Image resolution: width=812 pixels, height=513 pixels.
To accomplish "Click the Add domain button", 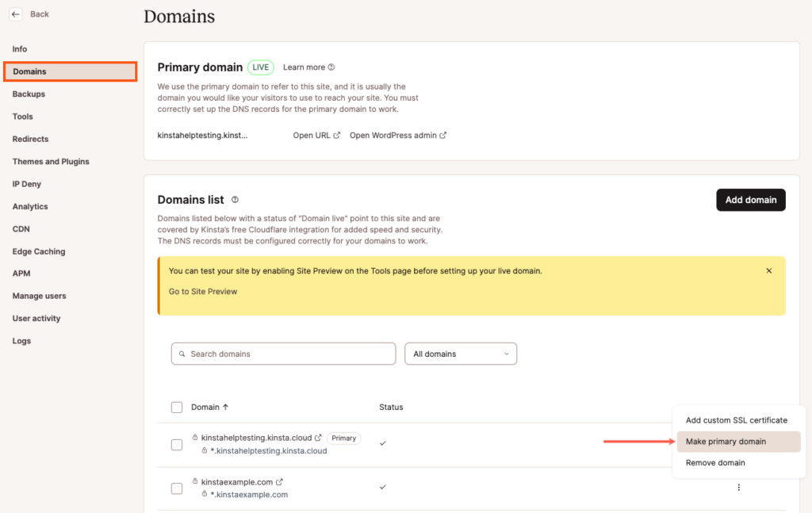I will point(750,200).
